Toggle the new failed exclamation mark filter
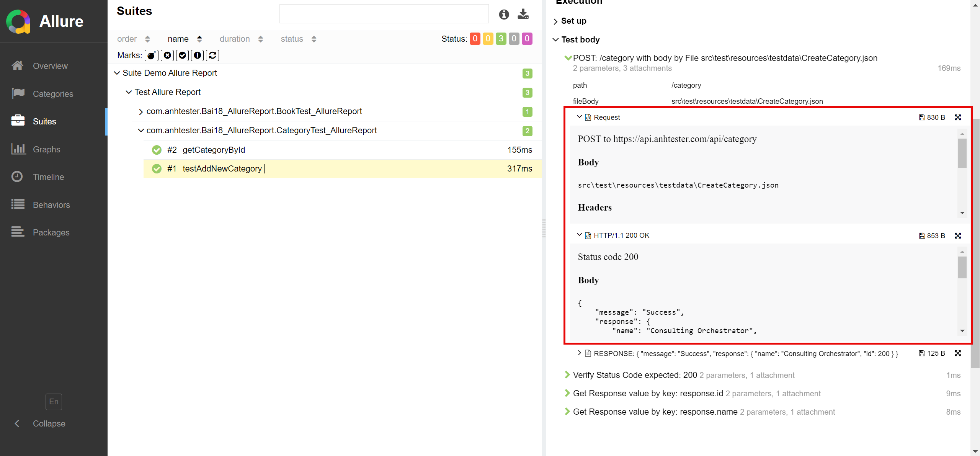Screen dimensions: 980x456 198,56
